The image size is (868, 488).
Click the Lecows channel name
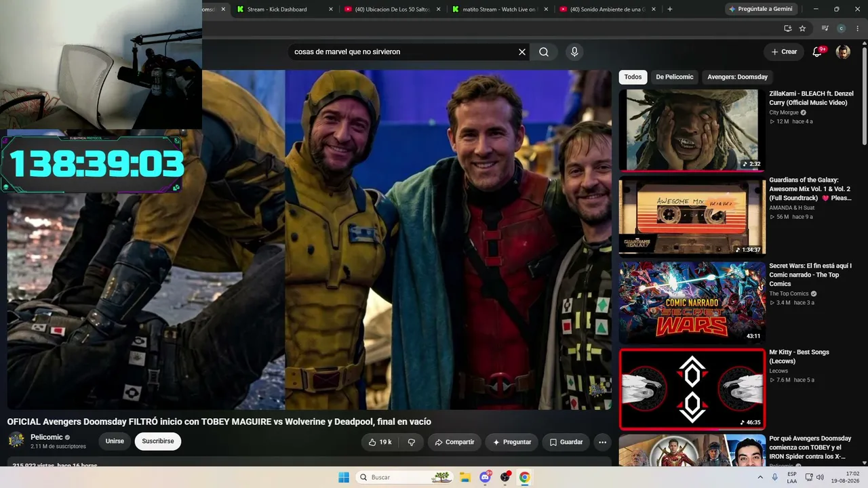(x=778, y=371)
